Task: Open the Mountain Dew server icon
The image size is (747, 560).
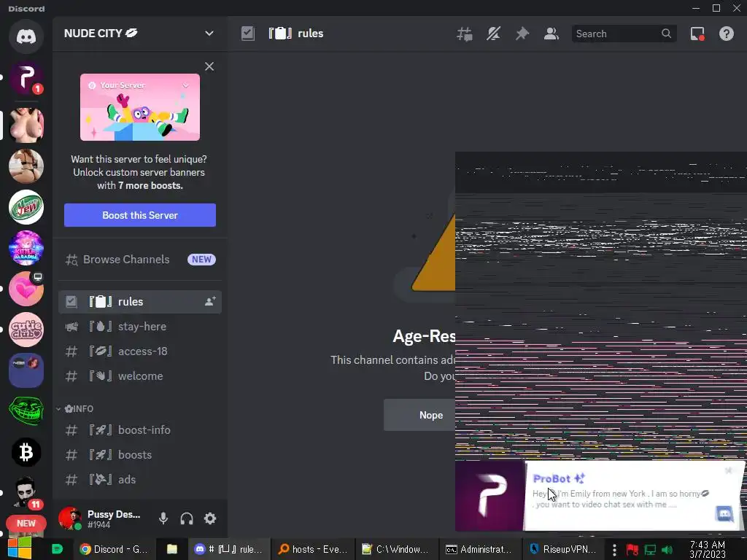Action: pyautogui.click(x=26, y=207)
